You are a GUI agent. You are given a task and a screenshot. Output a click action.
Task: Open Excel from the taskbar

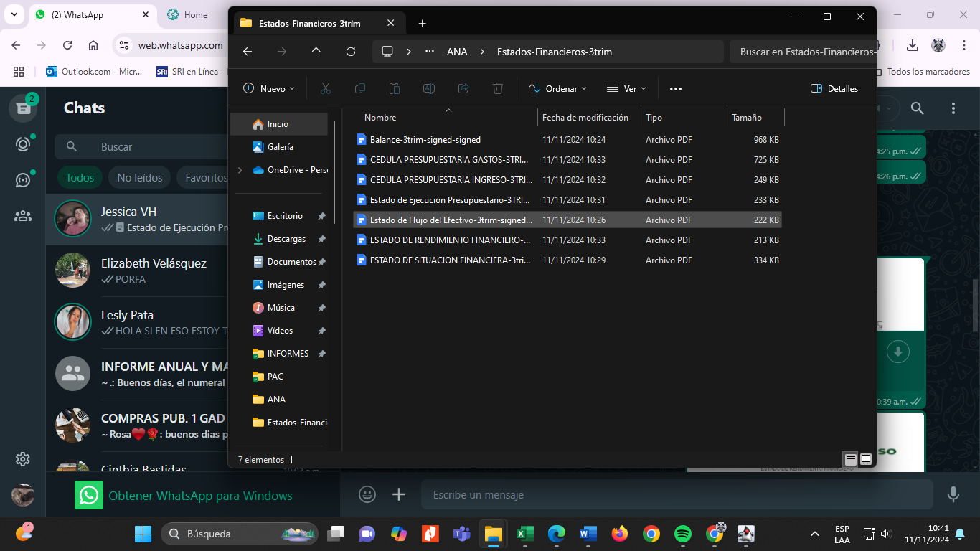524,534
